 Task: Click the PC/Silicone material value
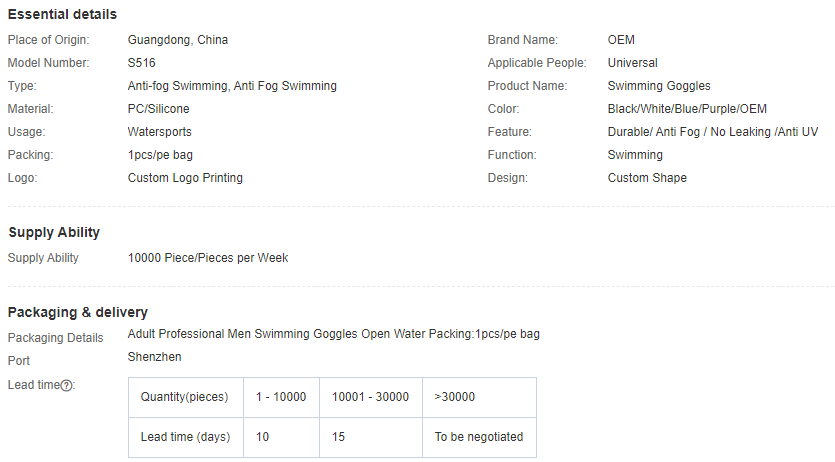tap(159, 109)
